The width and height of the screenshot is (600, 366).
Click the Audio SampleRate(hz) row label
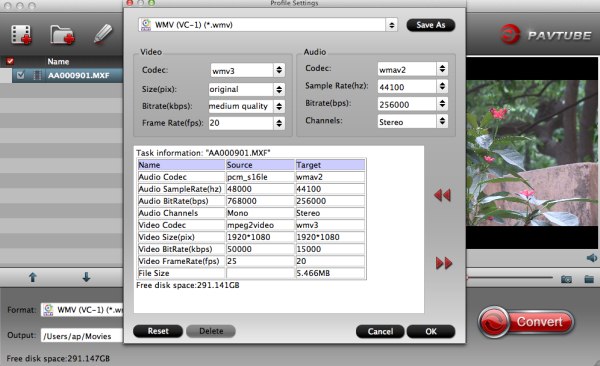coord(180,189)
